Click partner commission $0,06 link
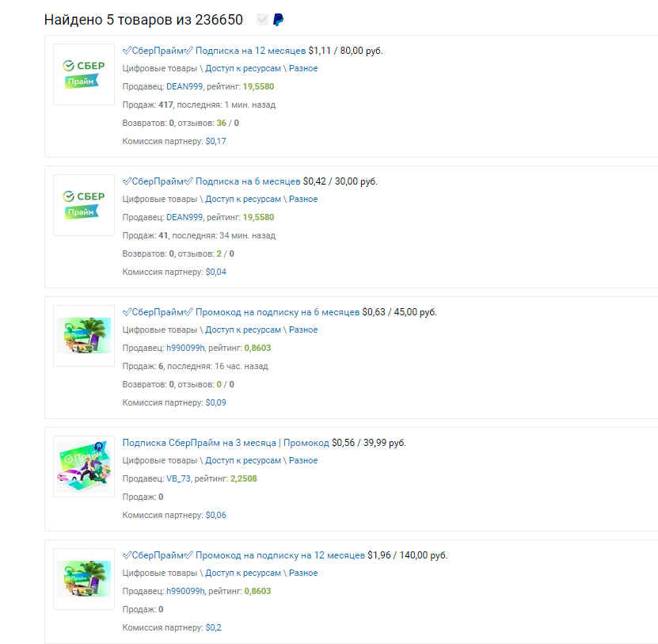 (215, 515)
